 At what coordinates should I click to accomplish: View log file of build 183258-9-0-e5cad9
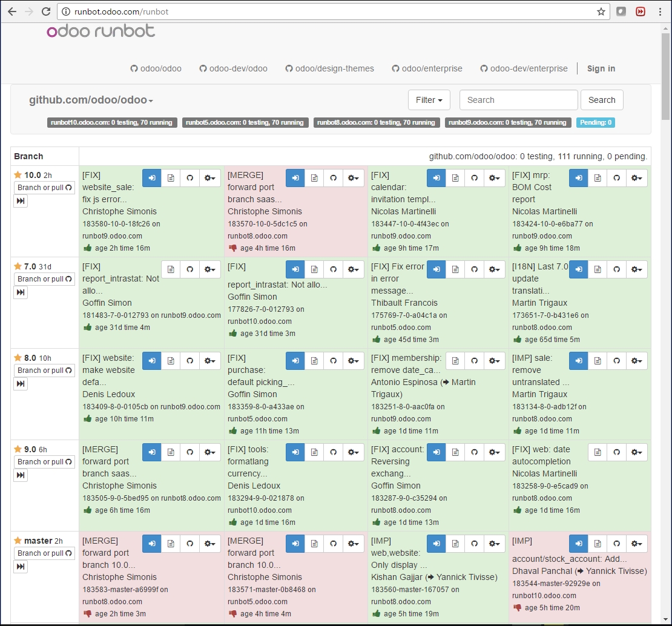598,452
